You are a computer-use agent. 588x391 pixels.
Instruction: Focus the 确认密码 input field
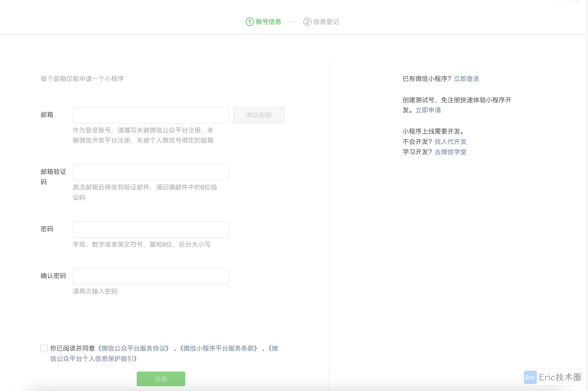pos(151,276)
